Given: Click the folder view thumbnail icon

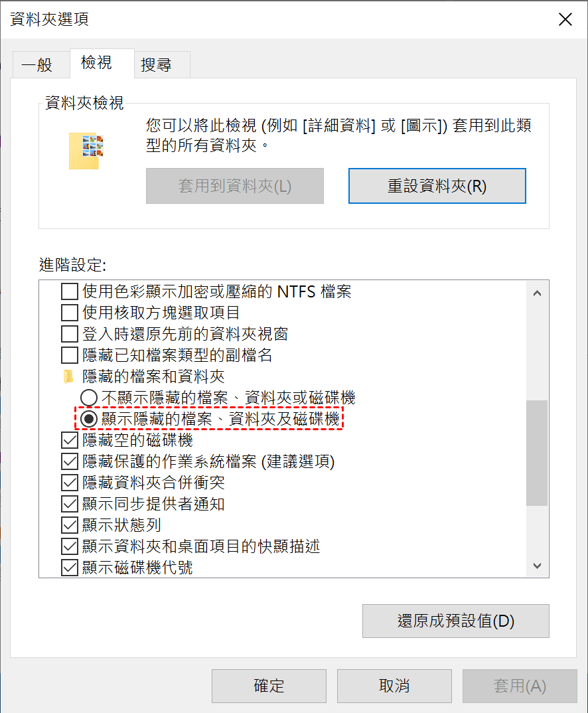Looking at the screenshot, I should (x=86, y=151).
